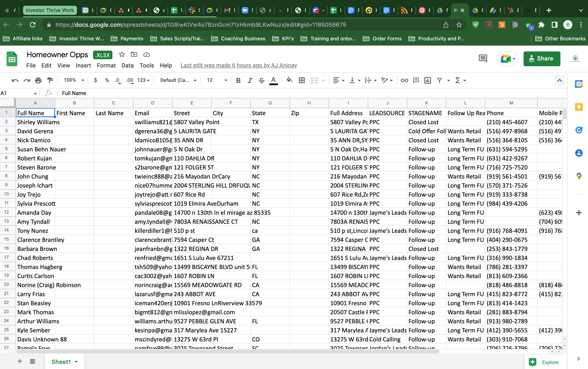Open Google Tasks side panel

(x=579, y=130)
